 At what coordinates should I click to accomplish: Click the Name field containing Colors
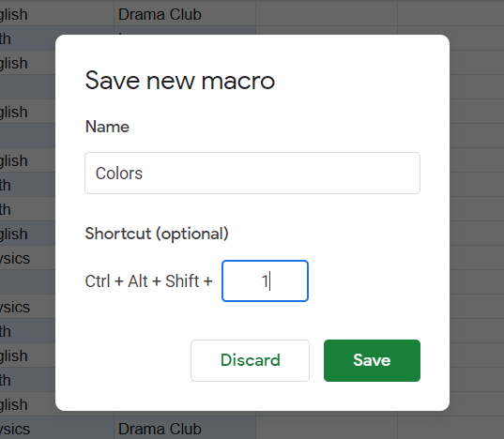(x=252, y=174)
